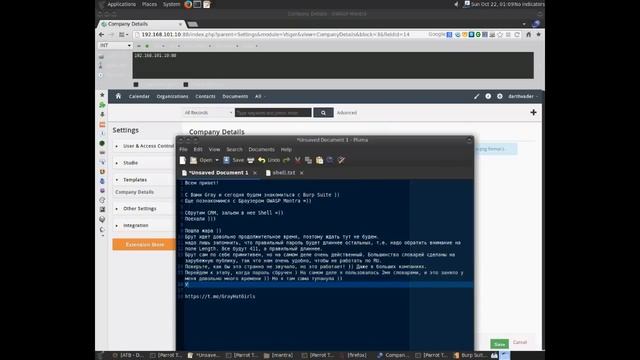Open Pluma File menu
This screenshot has height=360, width=640.
pos(183,150)
